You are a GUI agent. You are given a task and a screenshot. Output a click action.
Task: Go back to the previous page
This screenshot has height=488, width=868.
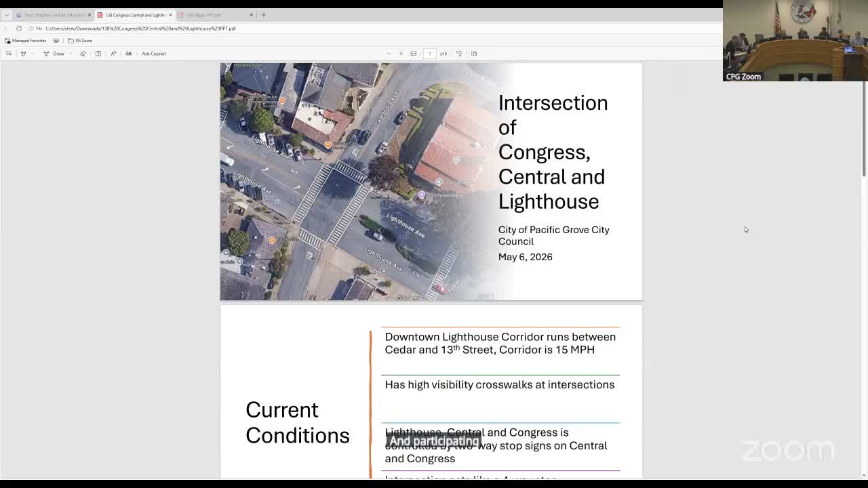coord(7,28)
